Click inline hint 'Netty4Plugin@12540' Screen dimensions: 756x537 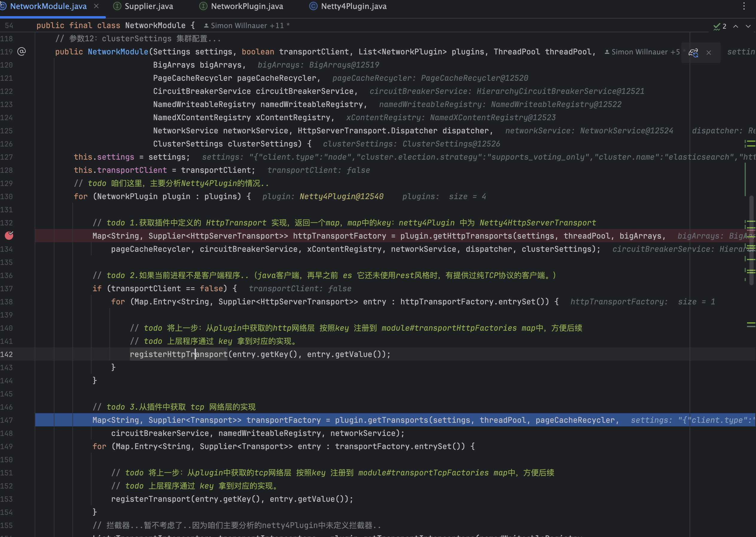[341, 196]
